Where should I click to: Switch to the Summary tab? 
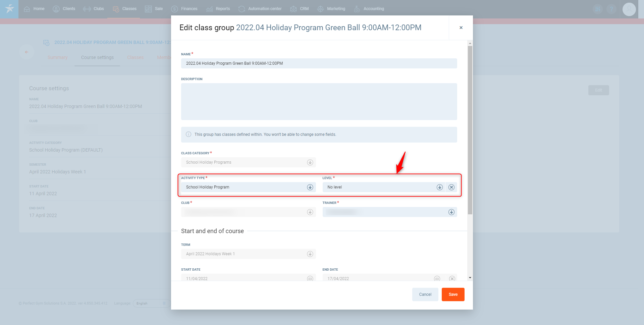[x=57, y=57]
